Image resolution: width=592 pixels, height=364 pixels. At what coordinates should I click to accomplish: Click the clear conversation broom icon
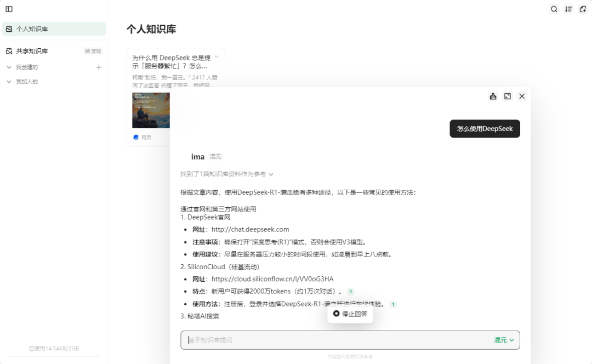pyautogui.click(x=493, y=96)
